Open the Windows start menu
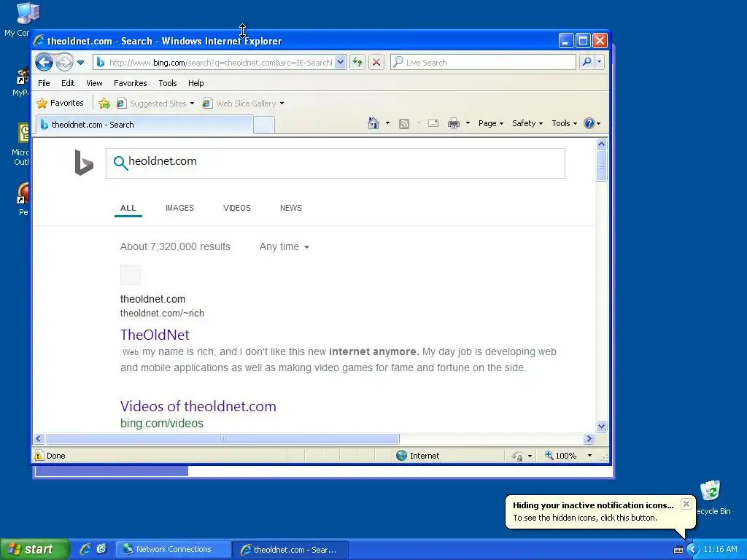 pyautogui.click(x=34, y=549)
